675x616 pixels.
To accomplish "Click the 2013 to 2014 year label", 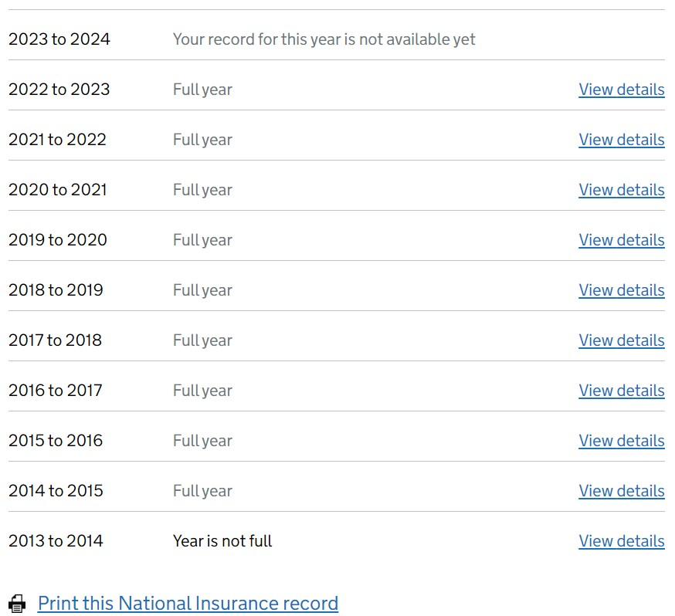I will [x=56, y=541].
